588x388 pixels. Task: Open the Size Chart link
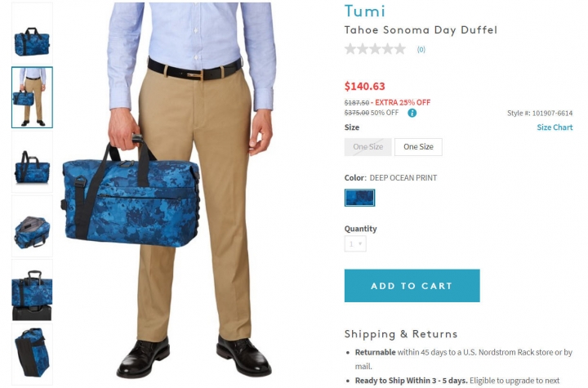point(555,127)
